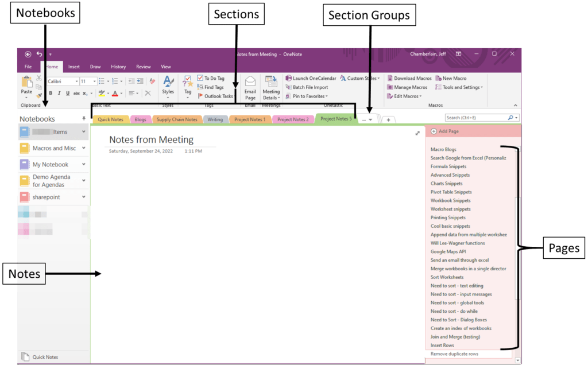Open the Supply Chain Notes section tab
588x365 pixels.
[176, 119]
